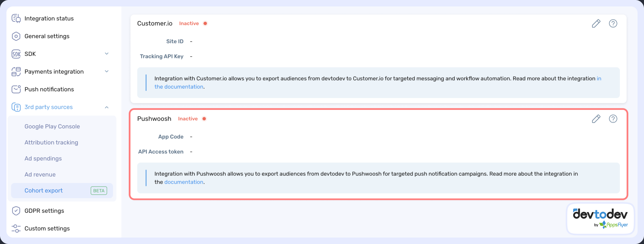The image size is (644, 244).
Task: Click the SDK icon in the sidebar
Action: click(16, 54)
